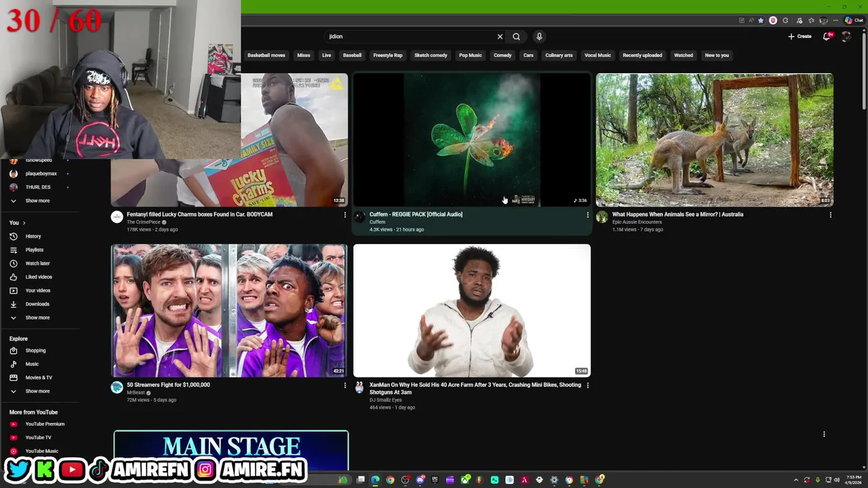Select the Mixes filter chip
The image size is (868, 488).
tap(304, 55)
